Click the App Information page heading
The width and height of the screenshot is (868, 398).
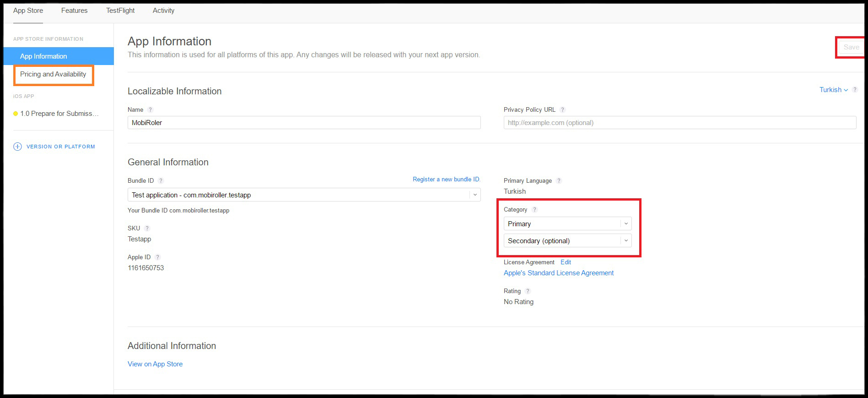pos(169,41)
